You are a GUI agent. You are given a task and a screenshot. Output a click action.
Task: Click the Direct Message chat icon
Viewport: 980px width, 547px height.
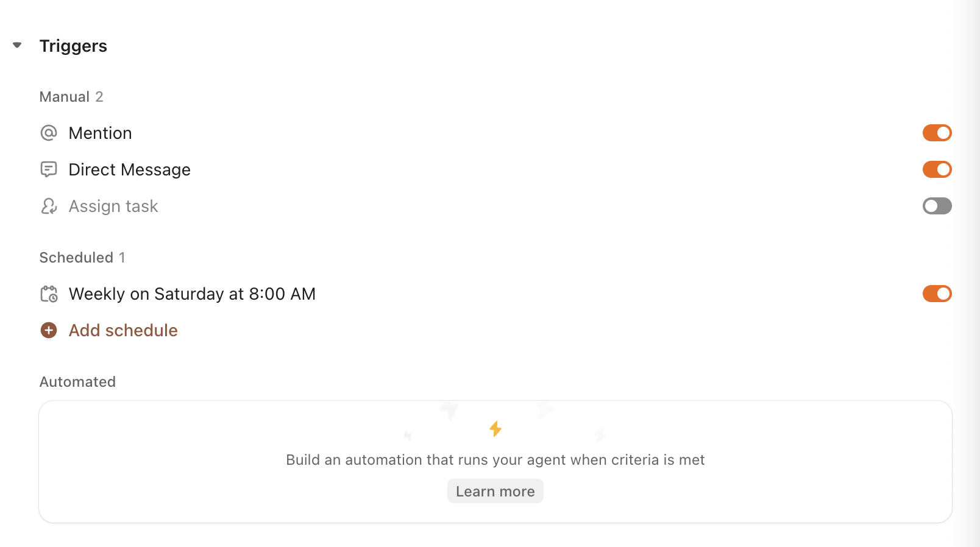tap(49, 169)
